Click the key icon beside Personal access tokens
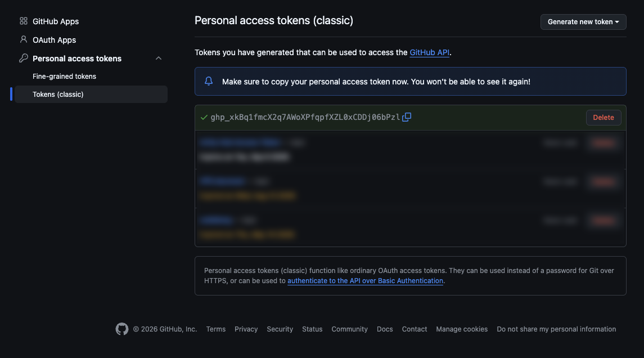 click(24, 59)
